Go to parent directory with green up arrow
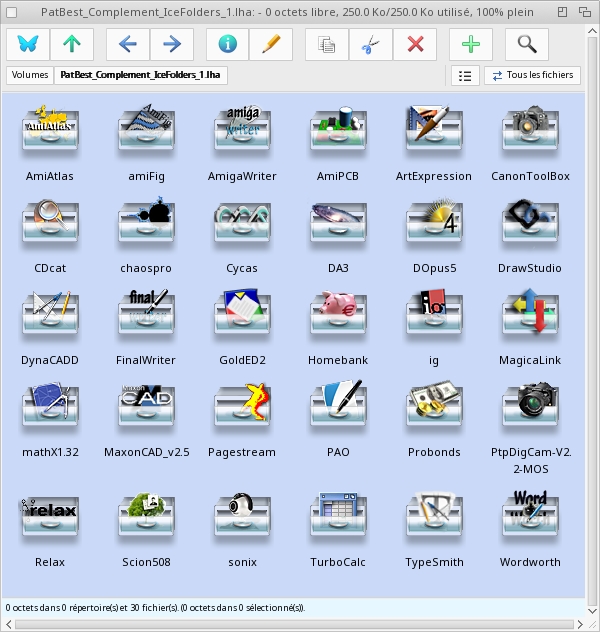 (71, 45)
